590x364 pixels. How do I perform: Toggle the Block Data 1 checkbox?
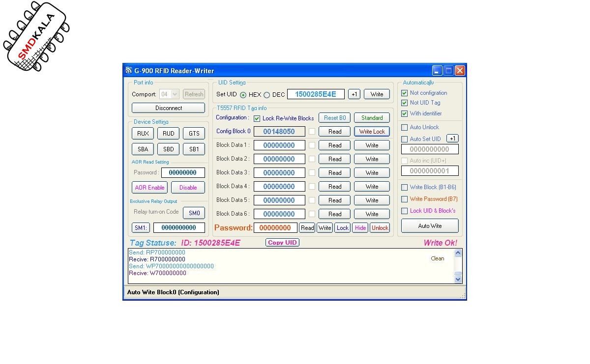tap(312, 145)
